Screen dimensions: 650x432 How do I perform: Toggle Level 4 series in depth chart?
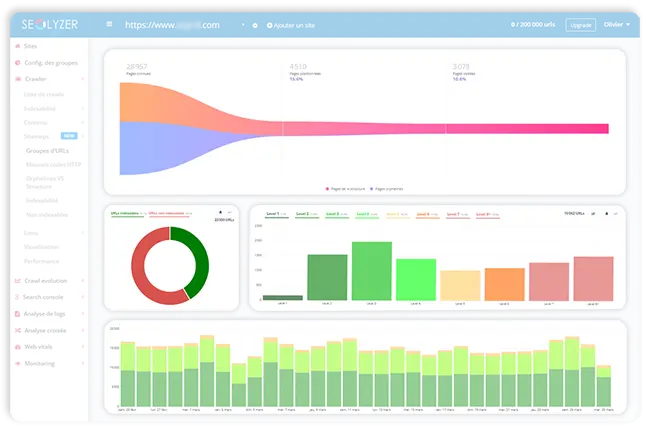click(367, 214)
